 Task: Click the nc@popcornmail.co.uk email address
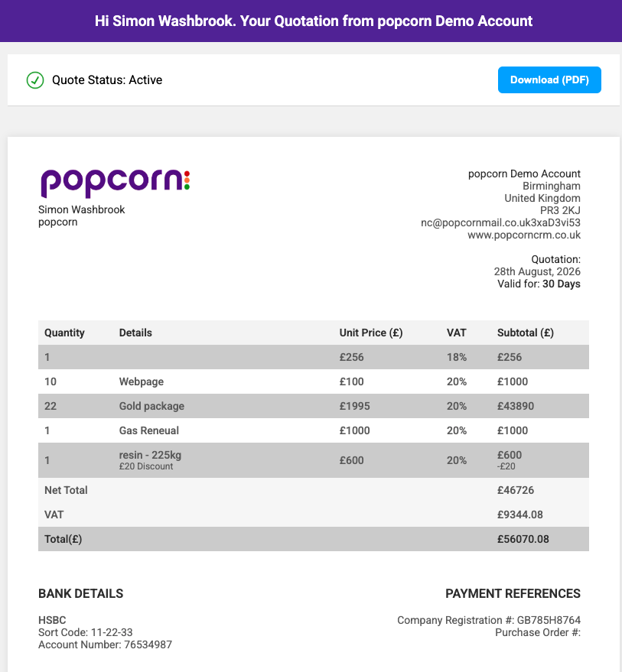coord(500,222)
